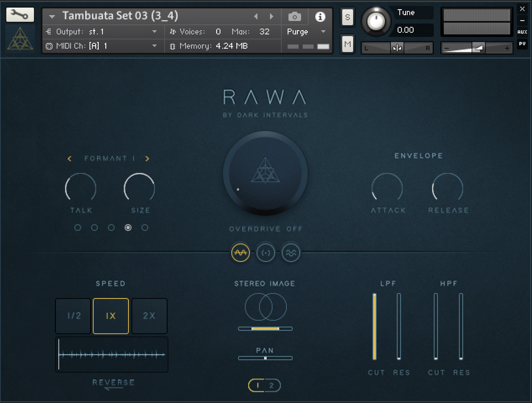
Task: Select the fifth formant preset radio dot
Action: (x=145, y=228)
